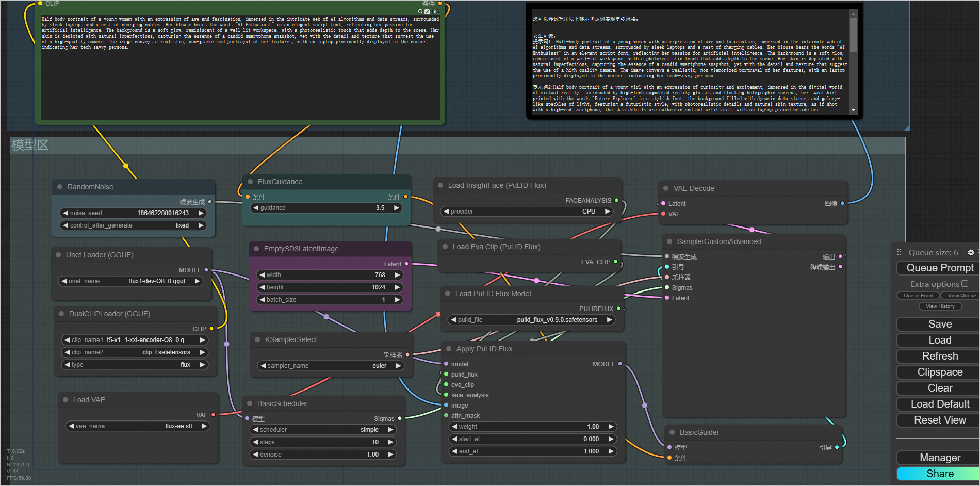Click the Queue Front button

click(x=918, y=296)
